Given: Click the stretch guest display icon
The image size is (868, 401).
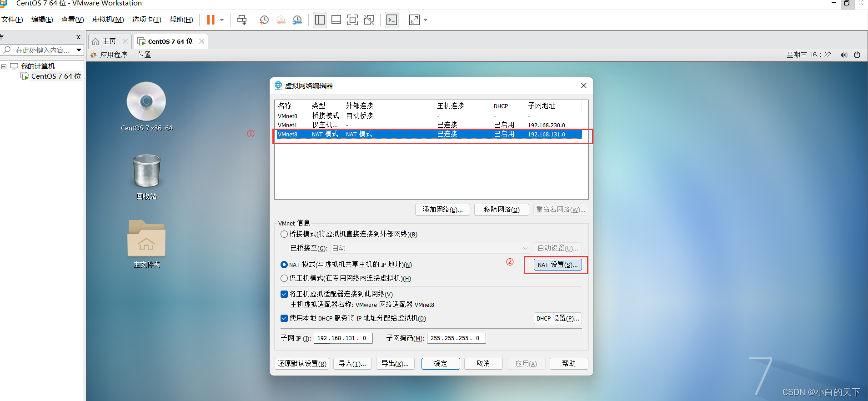Looking at the screenshot, I should point(414,20).
